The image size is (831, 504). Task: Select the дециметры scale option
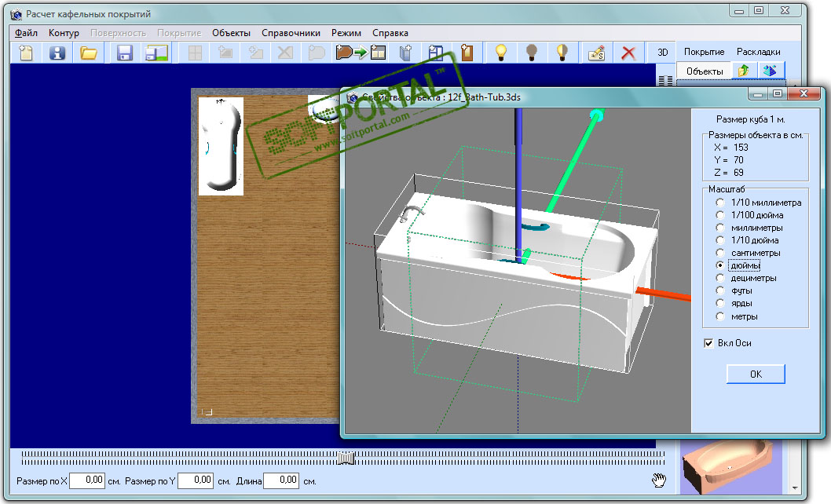(747, 278)
